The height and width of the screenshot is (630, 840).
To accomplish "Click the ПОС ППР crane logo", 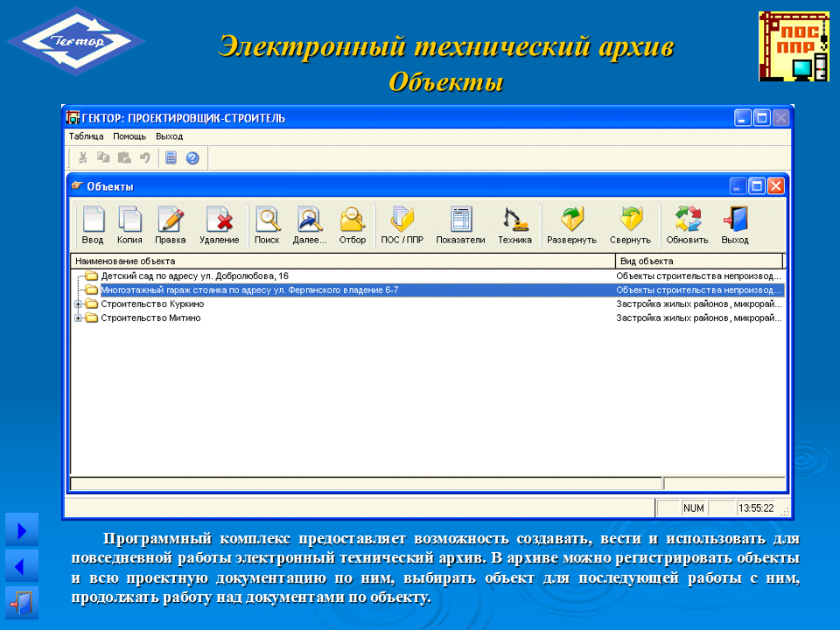I will [794, 46].
